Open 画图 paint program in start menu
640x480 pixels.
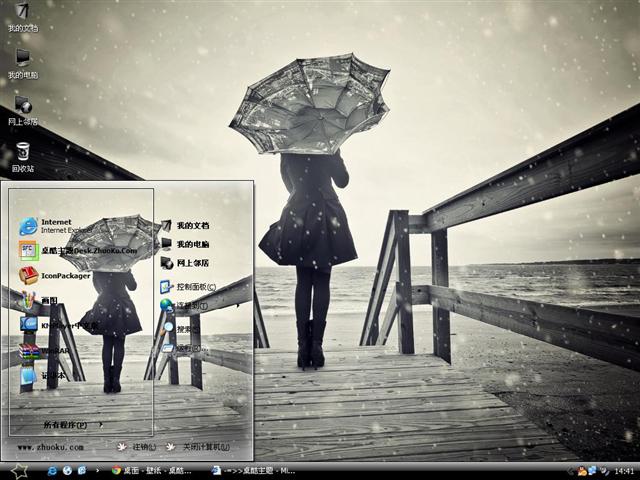pyautogui.click(x=39, y=300)
